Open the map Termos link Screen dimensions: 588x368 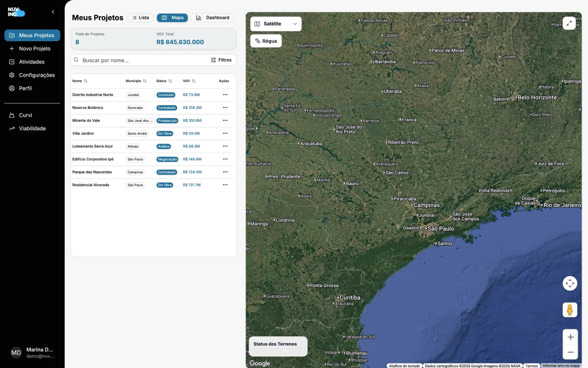coord(532,366)
